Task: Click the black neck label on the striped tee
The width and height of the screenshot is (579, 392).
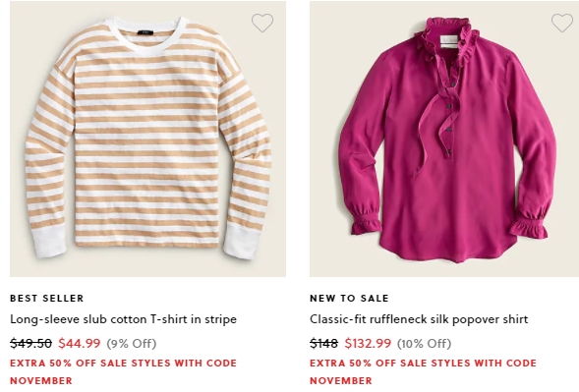Action: click(x=145, y=32)
